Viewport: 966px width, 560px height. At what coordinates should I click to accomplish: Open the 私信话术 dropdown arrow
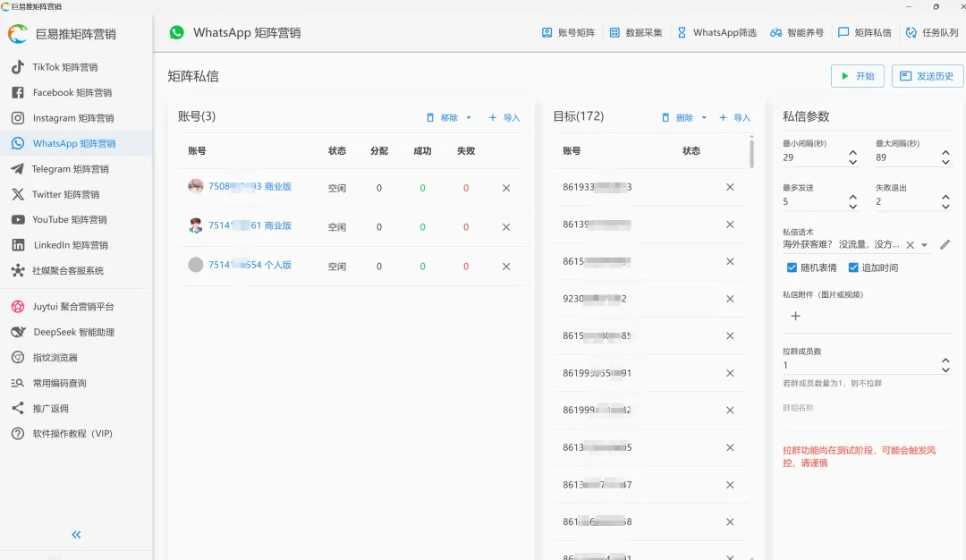coord(925,245)
